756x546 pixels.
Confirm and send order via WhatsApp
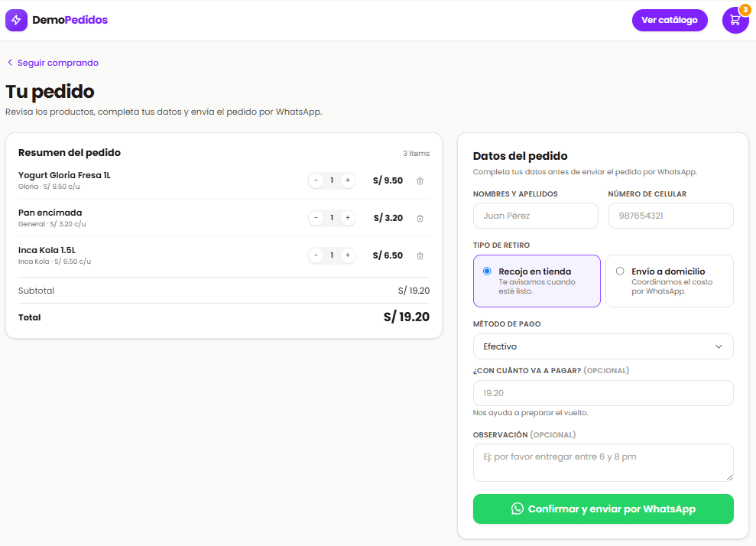pyautogui.click(x=603, y=509)
